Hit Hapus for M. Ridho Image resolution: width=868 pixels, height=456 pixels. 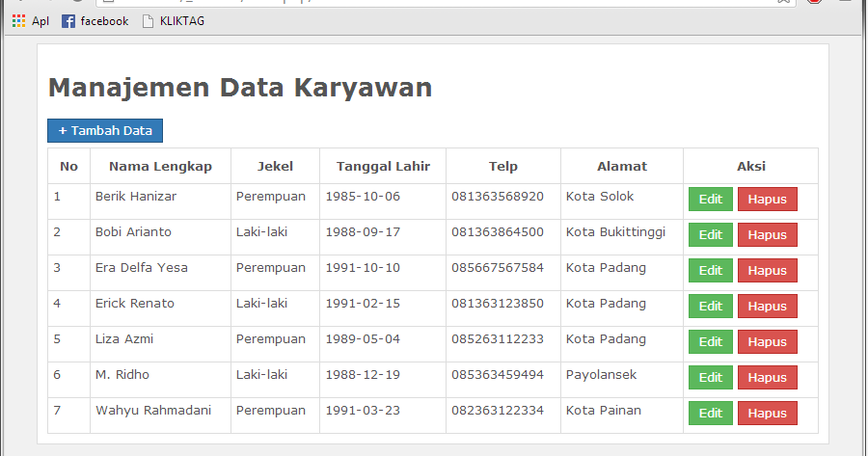[x=767, y=378]
